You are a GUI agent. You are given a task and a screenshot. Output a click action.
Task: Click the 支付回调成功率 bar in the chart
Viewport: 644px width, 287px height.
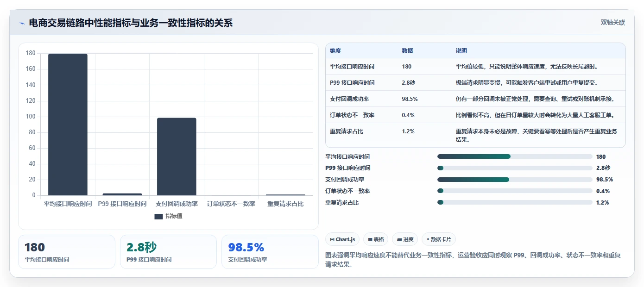[177, 156]
